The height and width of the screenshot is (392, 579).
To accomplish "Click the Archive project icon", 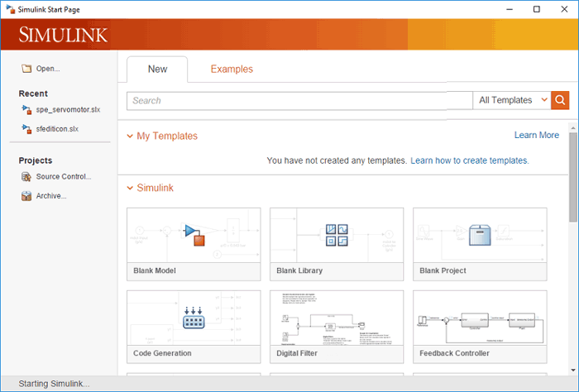I will [x=26, y=196].
